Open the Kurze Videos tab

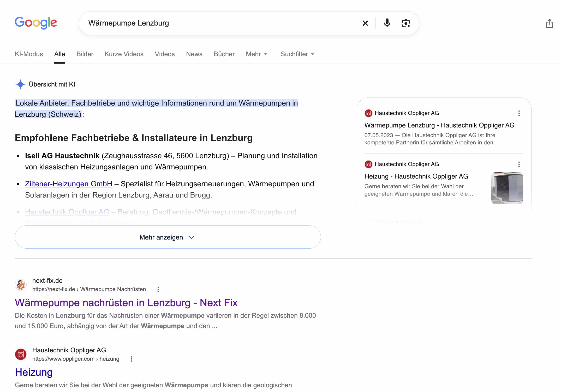point(124,54)
